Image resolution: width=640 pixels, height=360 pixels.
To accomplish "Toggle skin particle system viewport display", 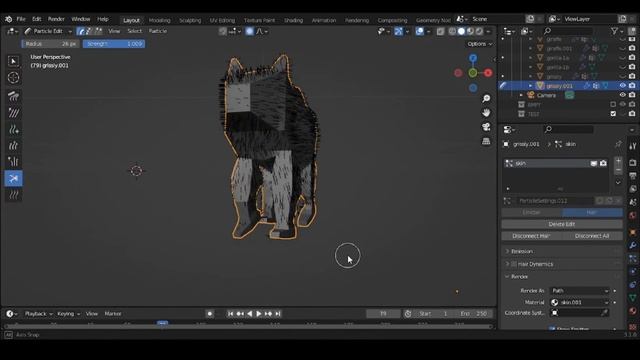I will click(594, 163).
